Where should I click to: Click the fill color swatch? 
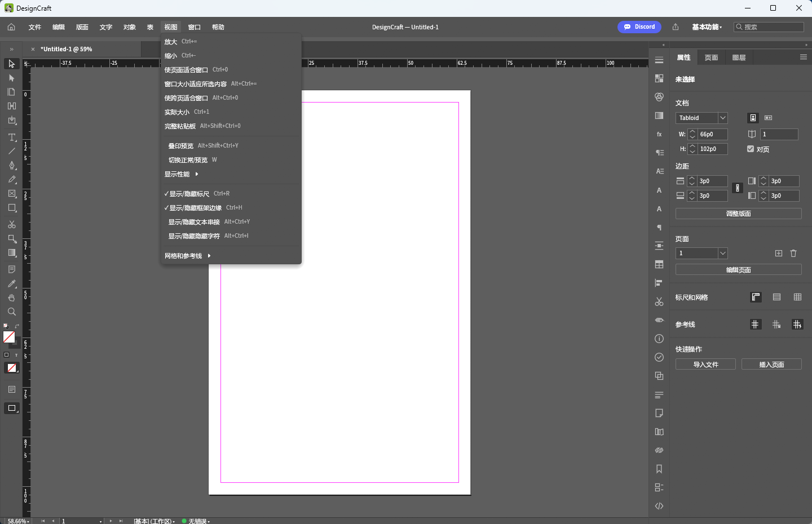[x=9, y=337]
